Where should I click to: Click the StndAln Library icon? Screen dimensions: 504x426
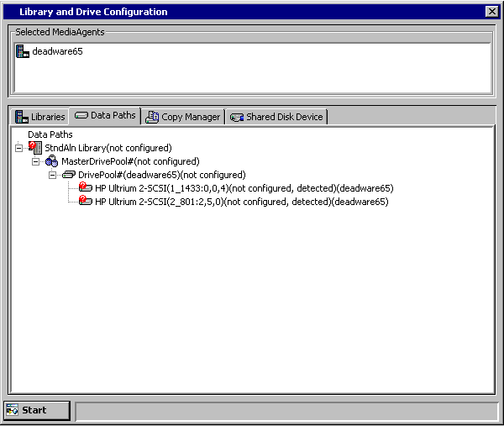pyautogui.click(x=35, y=148)
